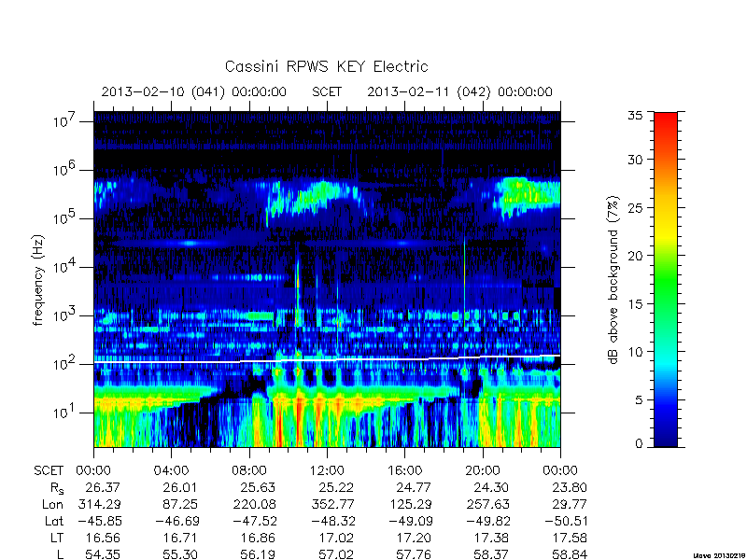The height and width of the screenshot is (560, 747).
Task: Click the 08:00 time tick label
Action: 249,471
